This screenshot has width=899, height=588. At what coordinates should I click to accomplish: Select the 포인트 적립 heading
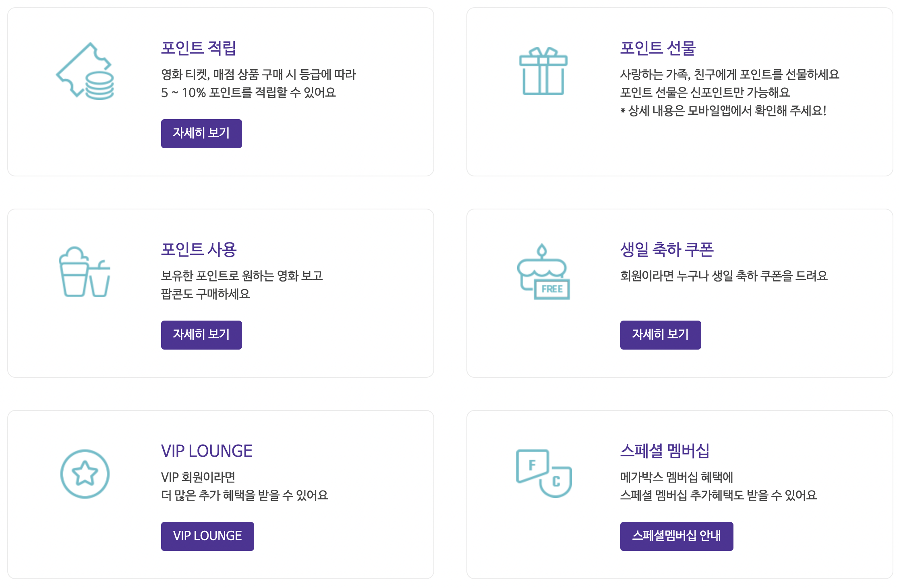[x=199, y=49]
